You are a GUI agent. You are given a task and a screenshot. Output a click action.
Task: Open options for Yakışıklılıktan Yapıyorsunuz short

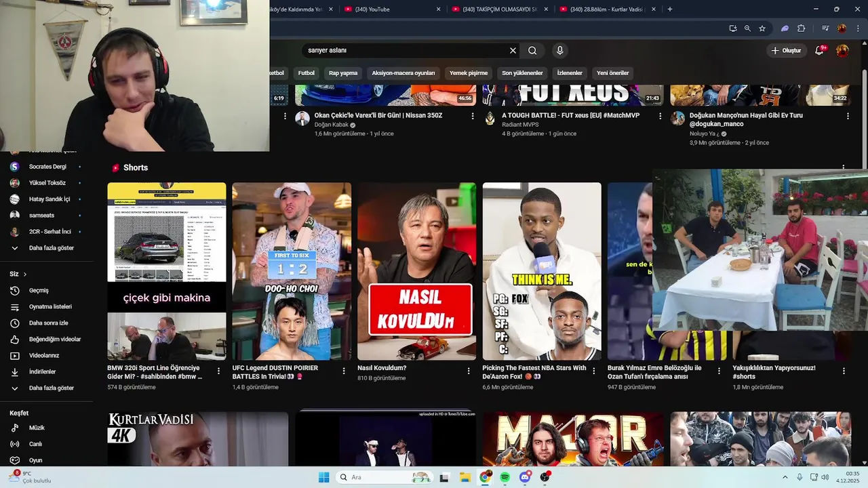(x=844, y=371)
